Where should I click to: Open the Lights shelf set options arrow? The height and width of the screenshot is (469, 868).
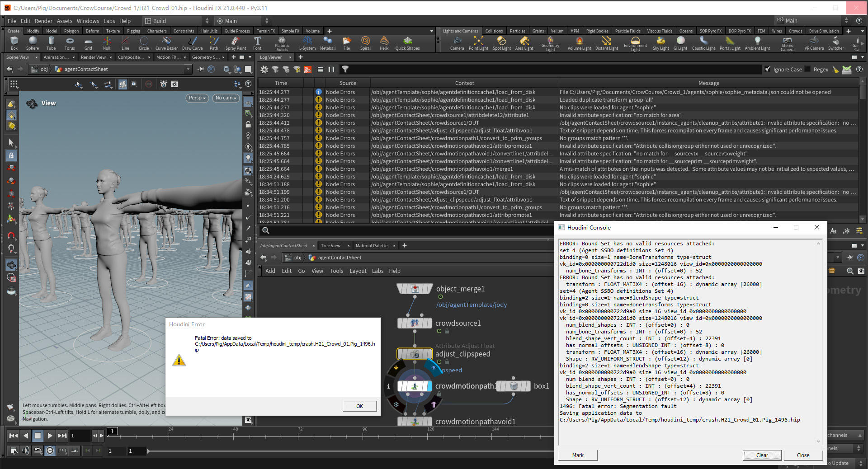[x=862, y=31]
